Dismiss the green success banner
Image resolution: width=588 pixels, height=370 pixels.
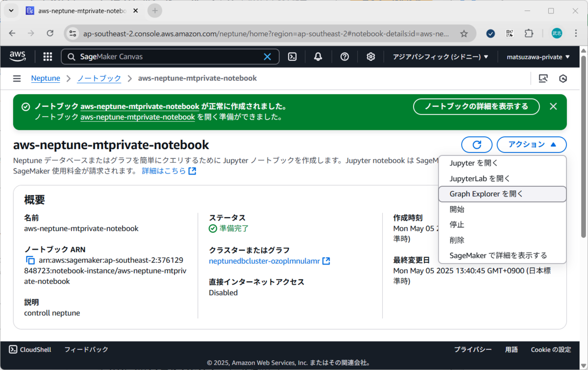pyautogui.click(x=553, y=106)
